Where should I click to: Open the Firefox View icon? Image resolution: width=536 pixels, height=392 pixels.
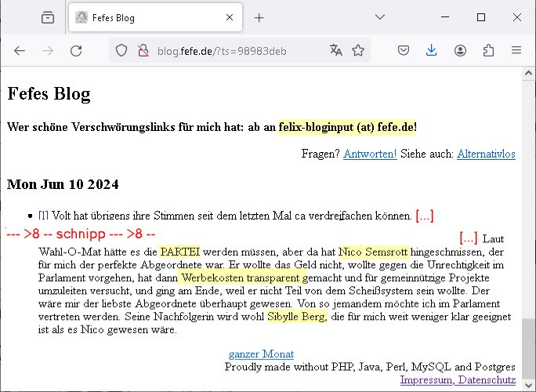pyautogui.click(x=48, y=17)
